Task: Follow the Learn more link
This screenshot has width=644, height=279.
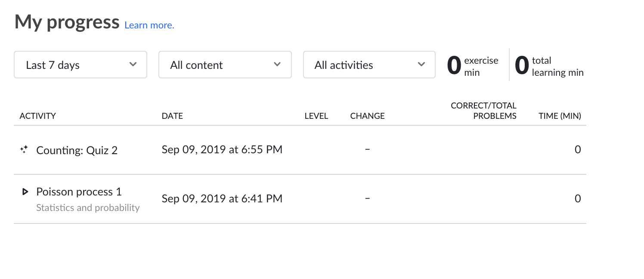Action: click(x=149, y=25)
